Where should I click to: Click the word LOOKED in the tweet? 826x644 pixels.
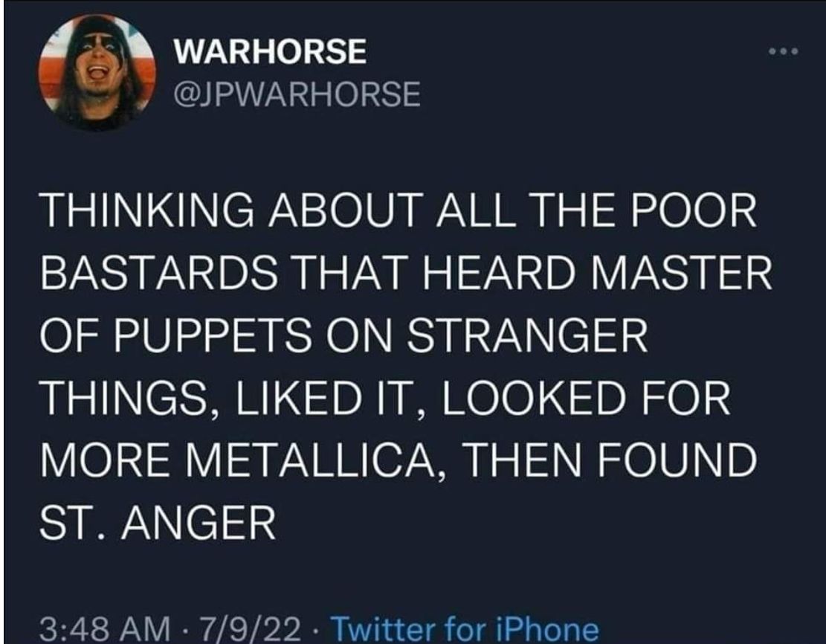tap(533, 398)
